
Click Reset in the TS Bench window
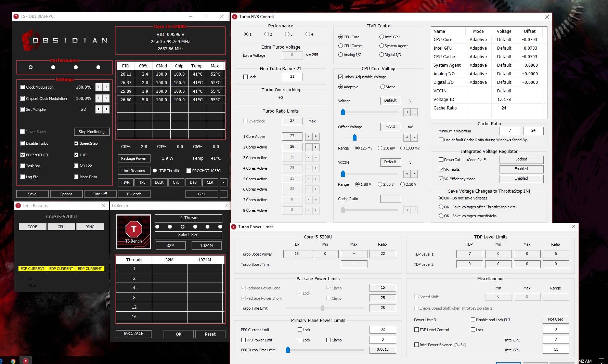pos(210,334)
